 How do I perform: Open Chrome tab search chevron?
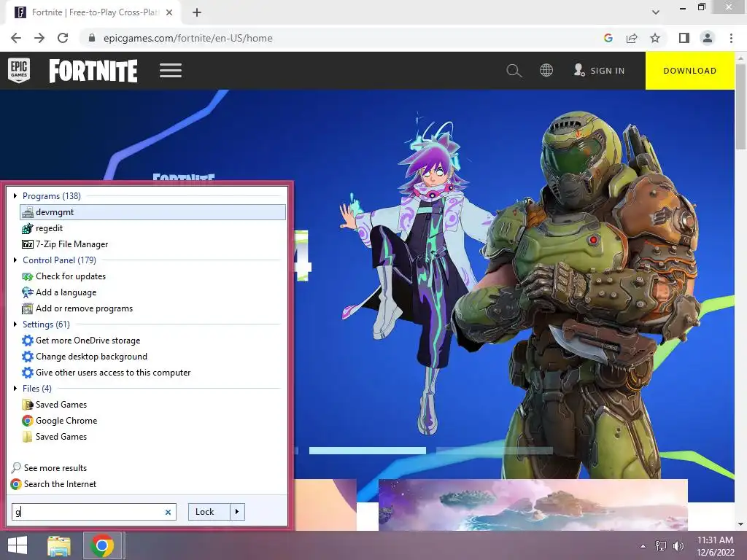(656, 12)
